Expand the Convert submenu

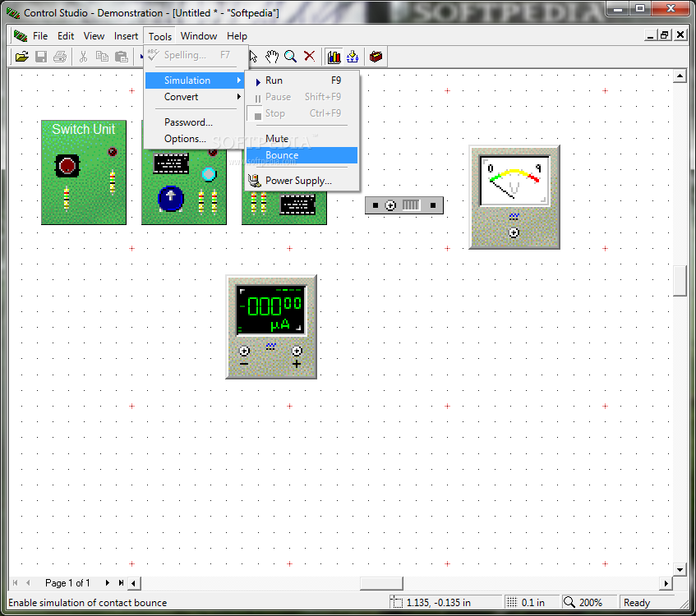pyautogui.click(x=195, y=97)
